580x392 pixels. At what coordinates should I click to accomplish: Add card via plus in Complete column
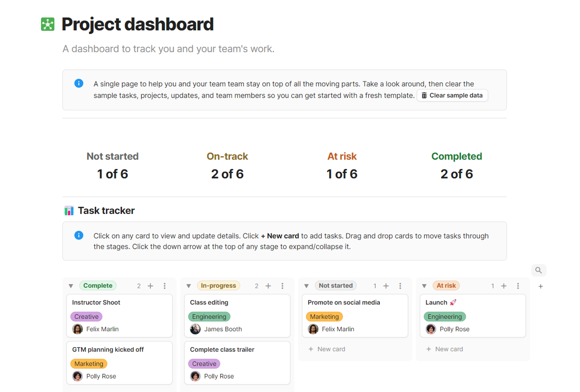(150, 286)
